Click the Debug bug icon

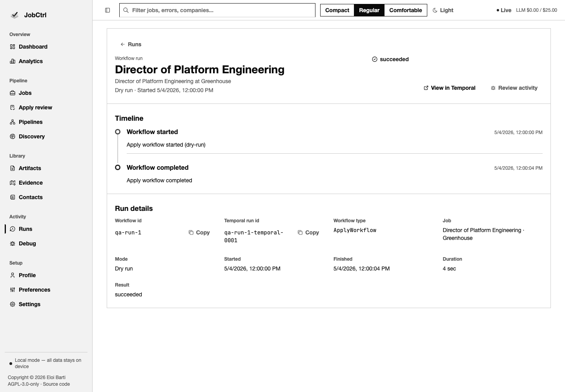click(x=13, y=243)
